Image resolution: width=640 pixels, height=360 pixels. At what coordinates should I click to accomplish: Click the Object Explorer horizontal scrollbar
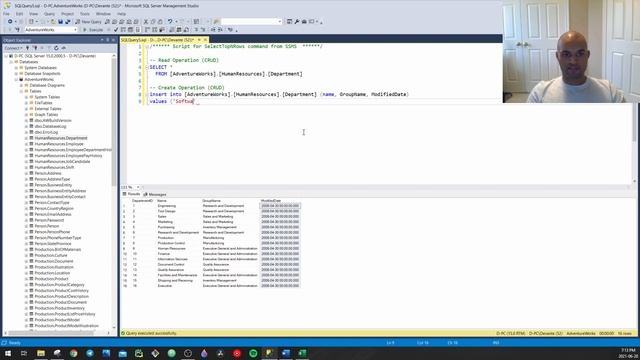(51, 333)
